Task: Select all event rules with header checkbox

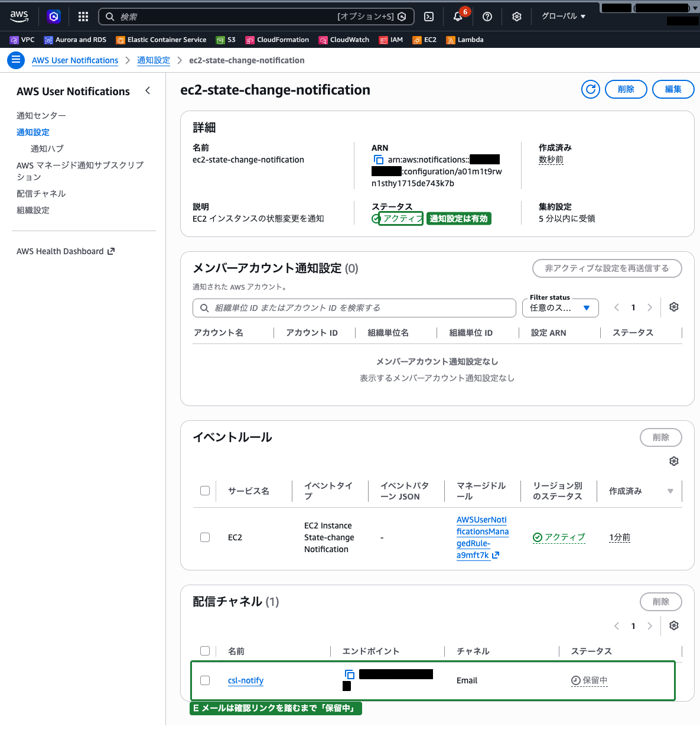Action: pos(205,491)
